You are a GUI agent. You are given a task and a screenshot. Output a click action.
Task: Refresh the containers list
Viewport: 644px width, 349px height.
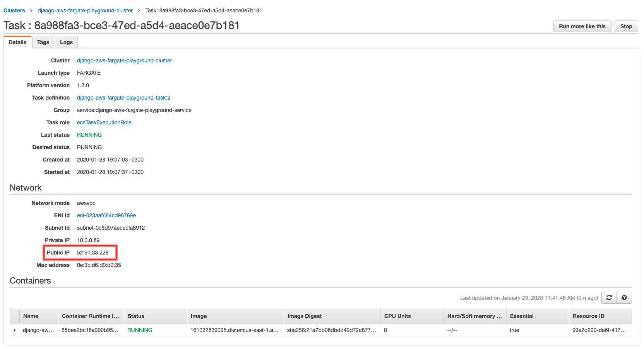[609, 297]
